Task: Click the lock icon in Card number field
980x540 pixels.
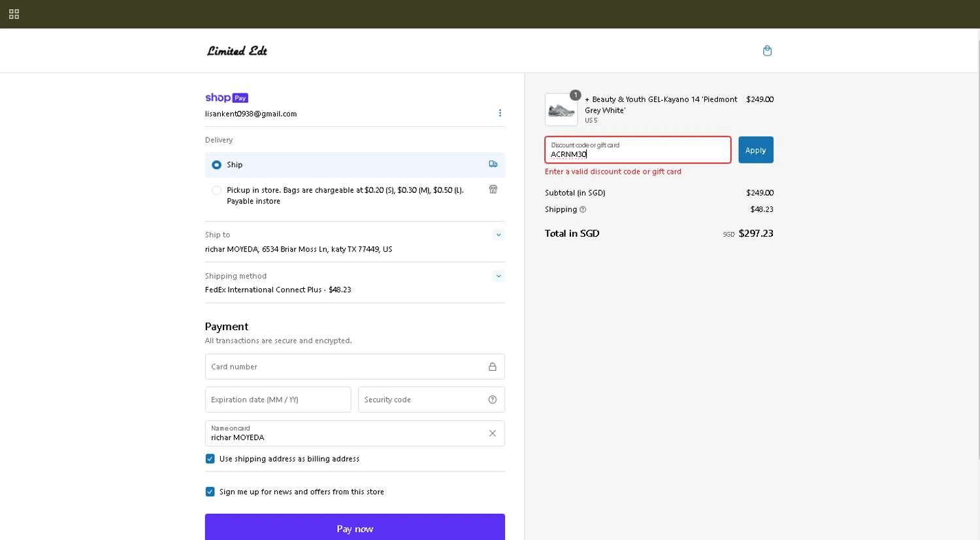Action: 492,367
